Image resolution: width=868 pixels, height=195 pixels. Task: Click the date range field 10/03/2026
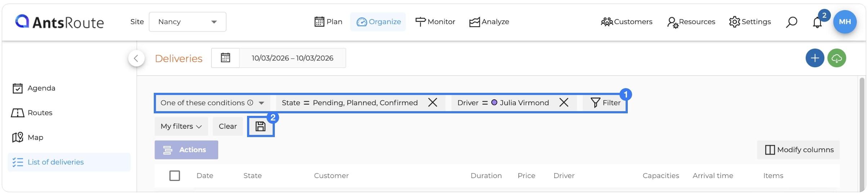click(292, 58)
